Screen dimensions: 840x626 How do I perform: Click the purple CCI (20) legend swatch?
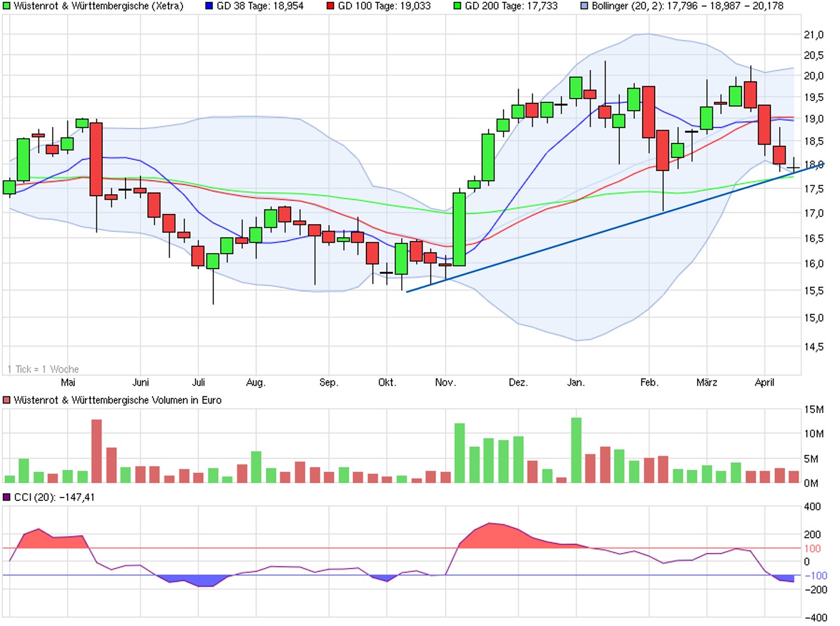(x=7, y=497)
